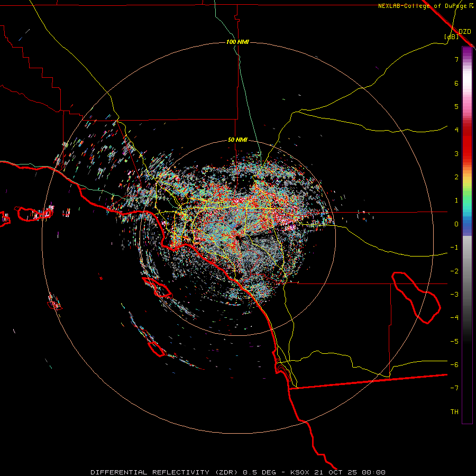
Task: Click the 0.5 DEG elevation angle text
Action: click(259, 472)
